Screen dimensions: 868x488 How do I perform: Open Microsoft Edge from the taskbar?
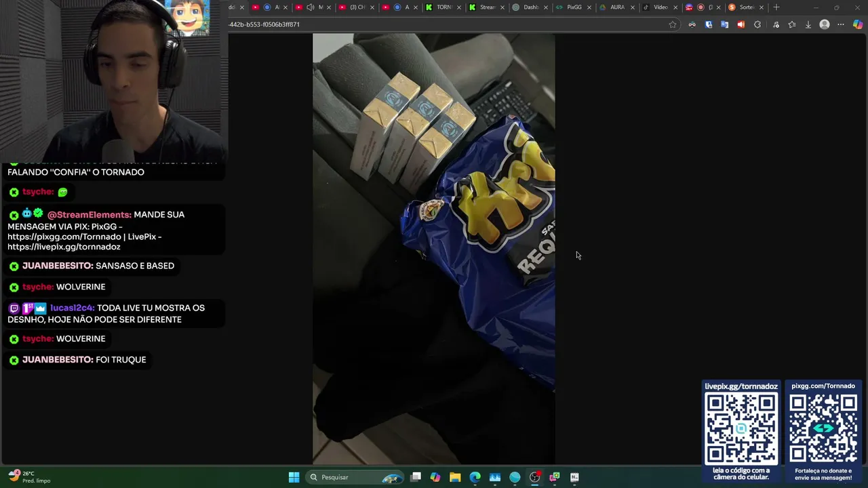475,477
